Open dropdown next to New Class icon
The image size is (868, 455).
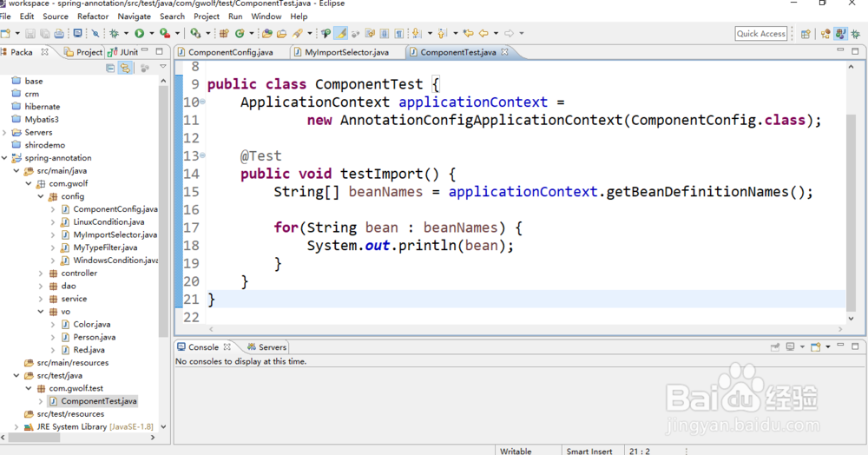pyautogui.click(x=252, y=34)
